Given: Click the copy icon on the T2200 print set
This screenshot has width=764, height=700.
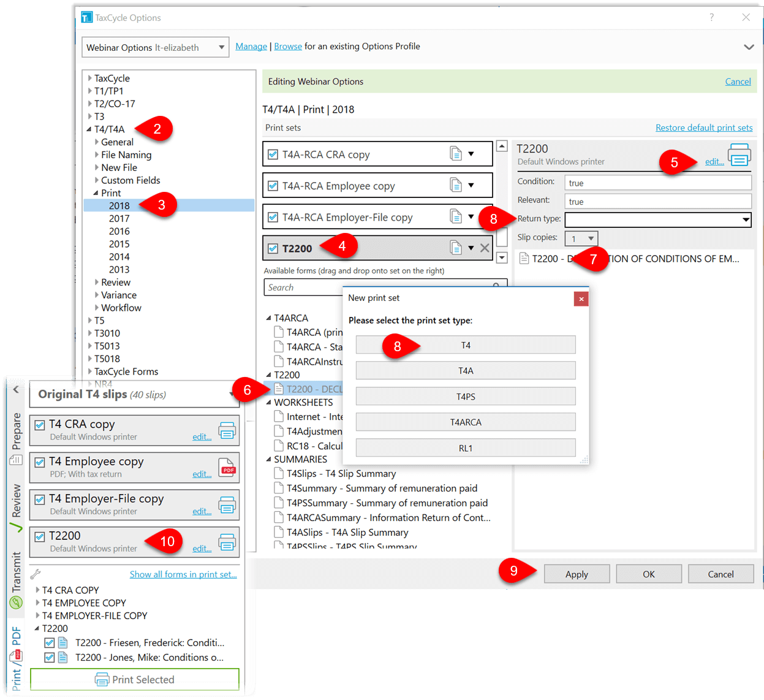Looking at the screenshot, I should pyautogui.click(x=456, y=248).
